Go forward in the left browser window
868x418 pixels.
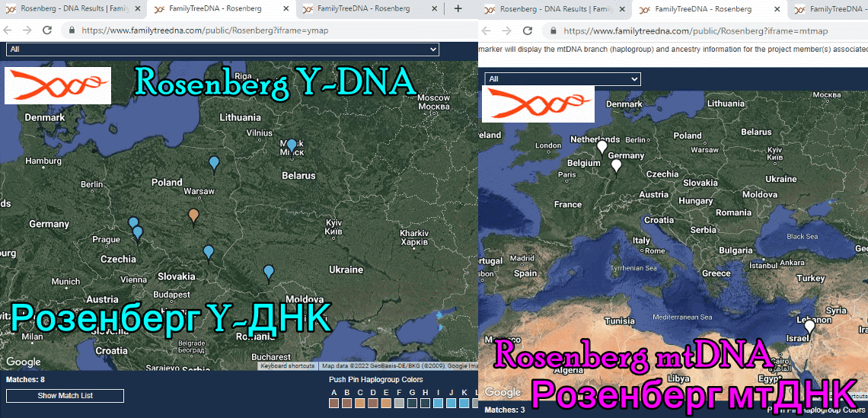click(x=27, y=30)
